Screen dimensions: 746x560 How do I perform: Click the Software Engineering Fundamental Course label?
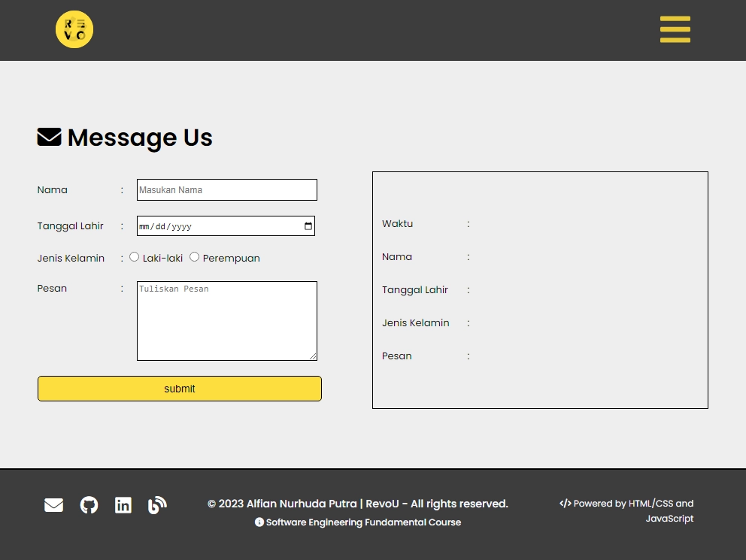[x=363, y=522]
